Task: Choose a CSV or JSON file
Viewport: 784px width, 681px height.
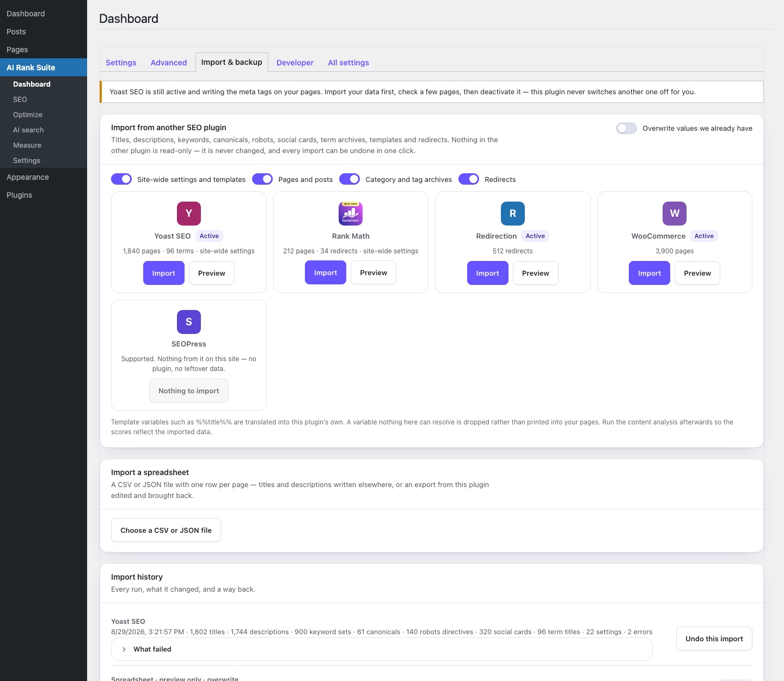Action: tap(166, 530)
